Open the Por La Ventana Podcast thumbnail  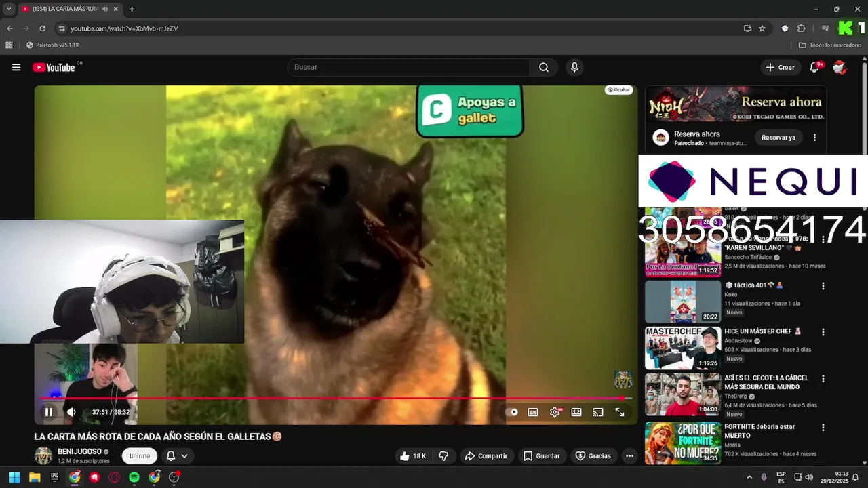pos(682,256)
